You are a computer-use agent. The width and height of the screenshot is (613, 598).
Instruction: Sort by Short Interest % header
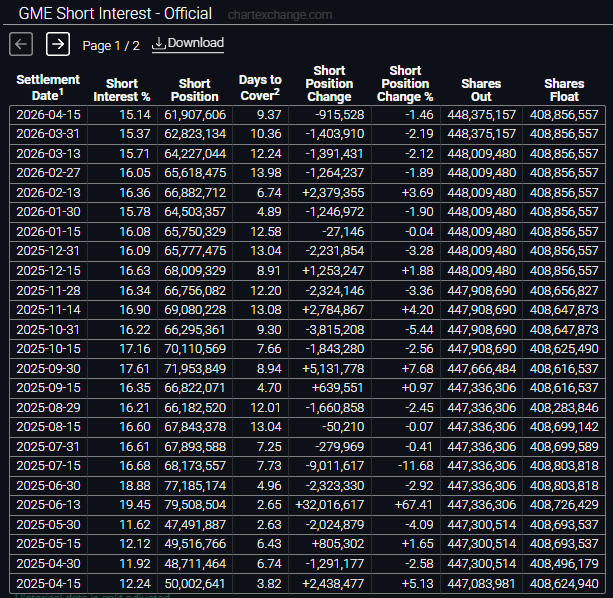point(122,90)
